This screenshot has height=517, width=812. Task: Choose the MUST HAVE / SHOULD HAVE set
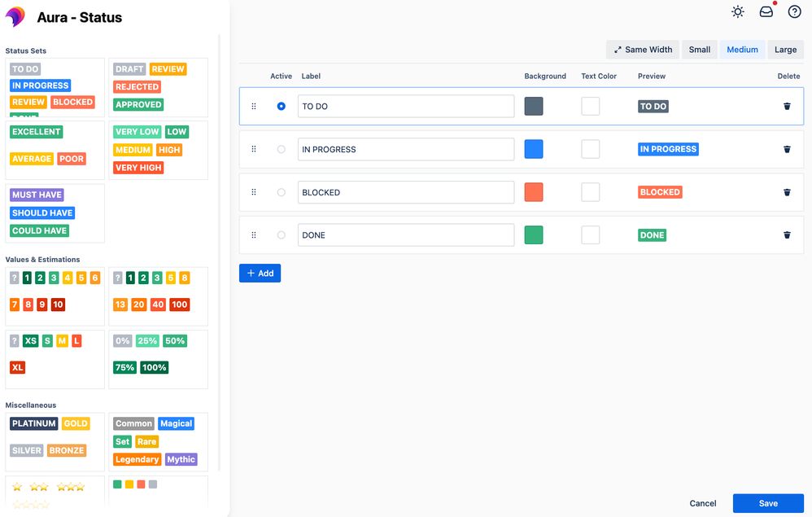55,213
